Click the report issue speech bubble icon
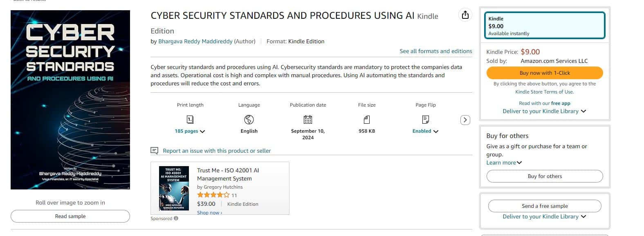This screenshot has width=644, height=236. [154, 151]
